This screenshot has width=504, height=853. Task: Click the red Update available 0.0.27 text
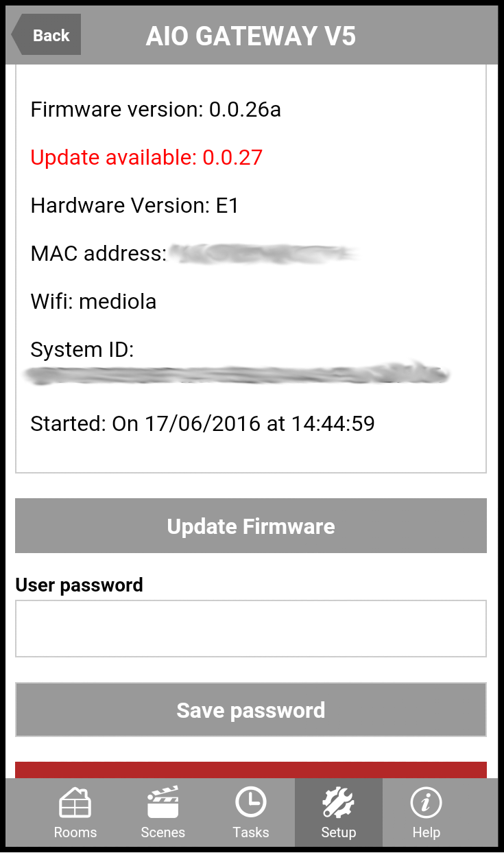point(147,157)
